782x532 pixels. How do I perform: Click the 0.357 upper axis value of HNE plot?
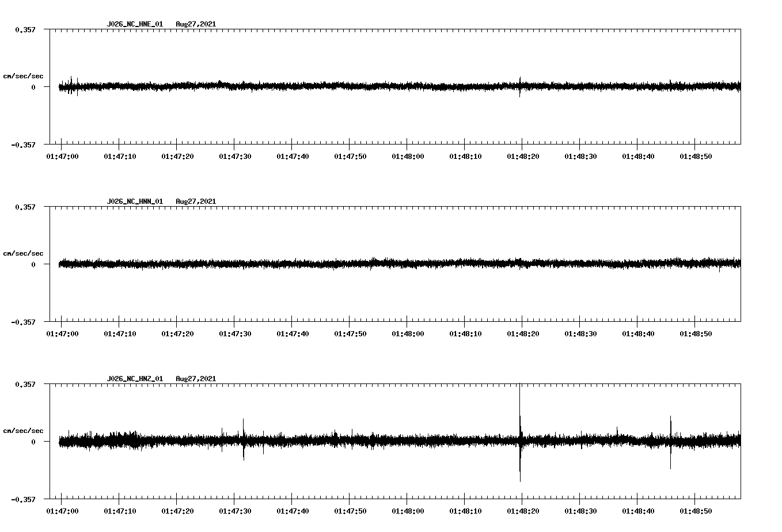pyautogui.click(x=25, y=29)
